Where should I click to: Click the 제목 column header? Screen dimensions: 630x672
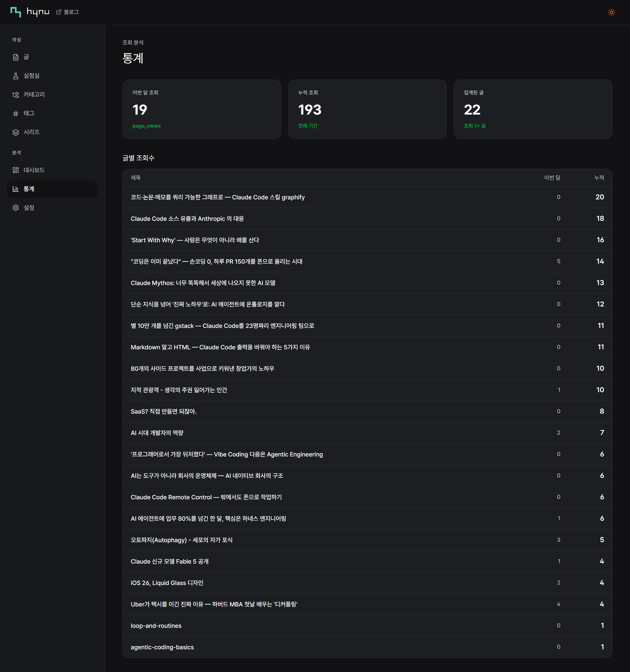[x=136, y=178]
